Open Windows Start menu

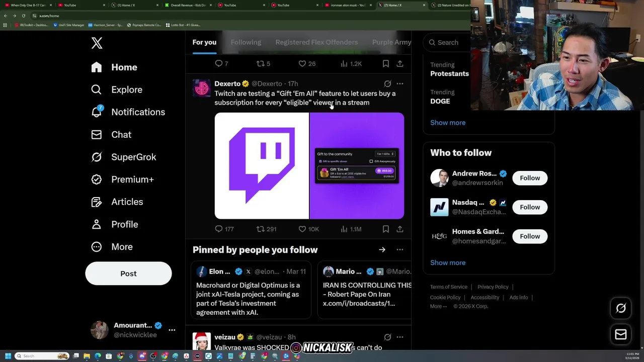tap(8, 356)
